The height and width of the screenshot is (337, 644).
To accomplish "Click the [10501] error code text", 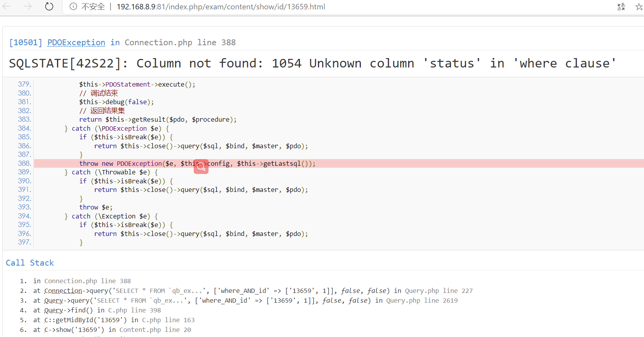I will pos(25,43).
